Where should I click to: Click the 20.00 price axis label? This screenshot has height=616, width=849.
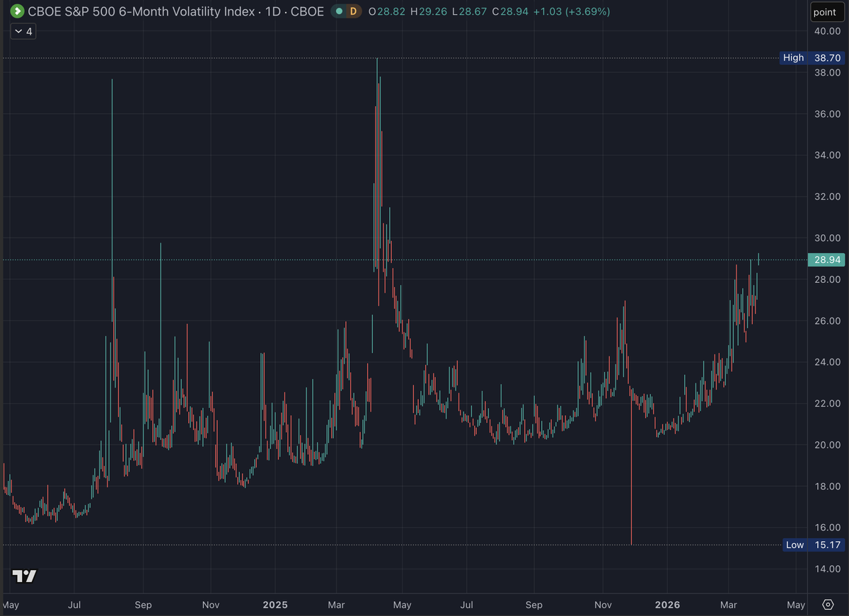pyautogui.click(x=827, y=445)
